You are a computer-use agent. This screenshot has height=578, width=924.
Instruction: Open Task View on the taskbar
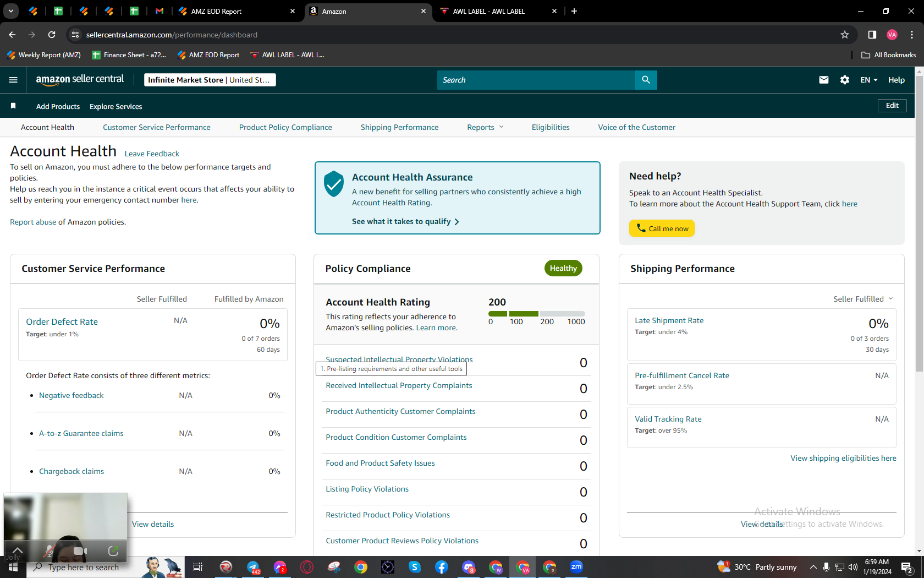[x=198, y=567]
